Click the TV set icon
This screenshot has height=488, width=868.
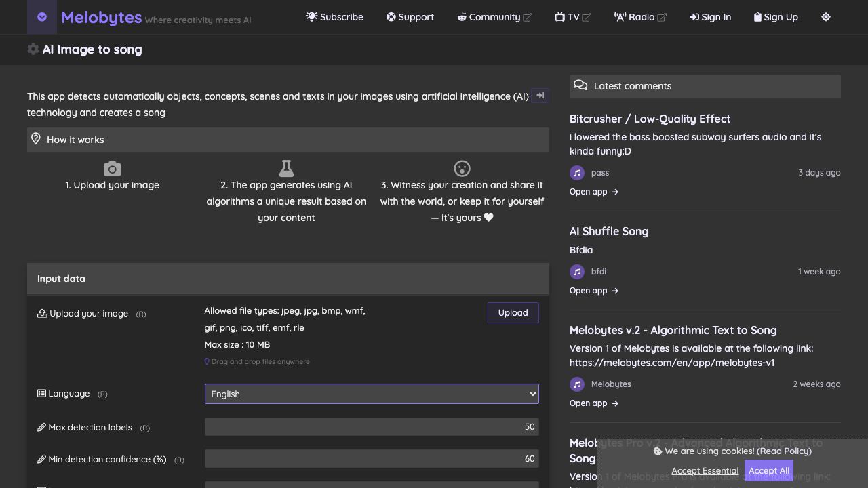point(560,17)
